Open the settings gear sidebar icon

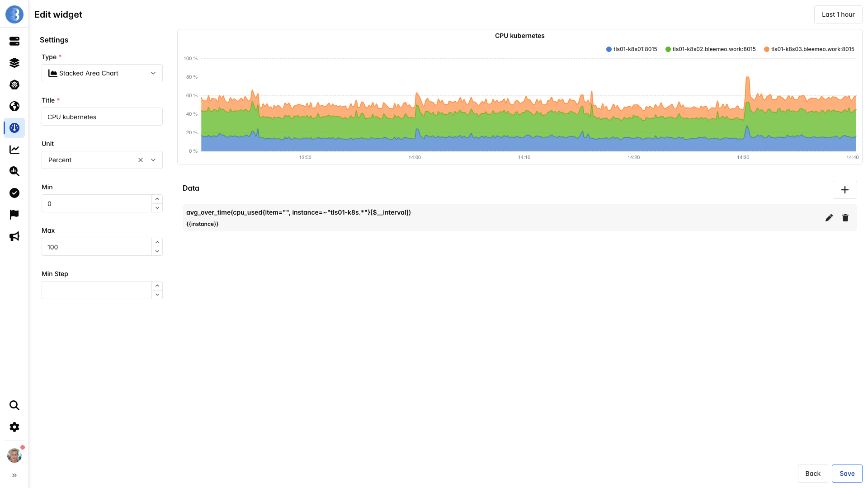click(14, 427)
